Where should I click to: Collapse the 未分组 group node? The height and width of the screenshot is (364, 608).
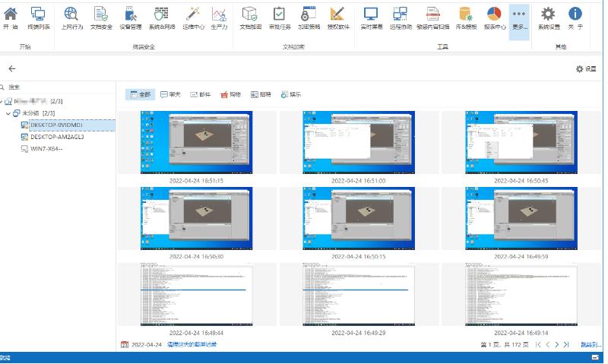pos(8,113)
